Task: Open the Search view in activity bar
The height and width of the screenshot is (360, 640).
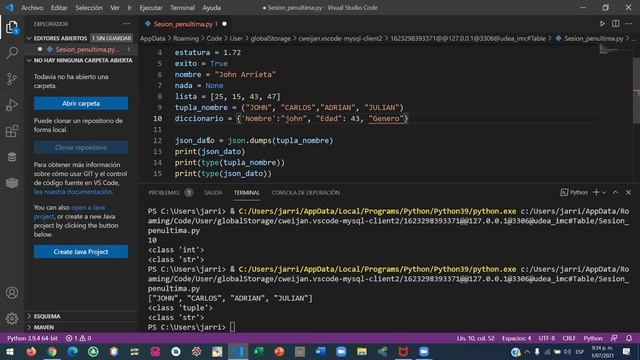Action: (x=12, y=53)
